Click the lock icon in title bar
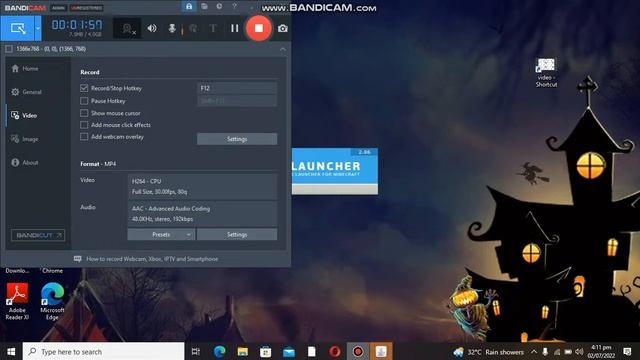This screenshot has height=360, width=640. click(189, 7)
